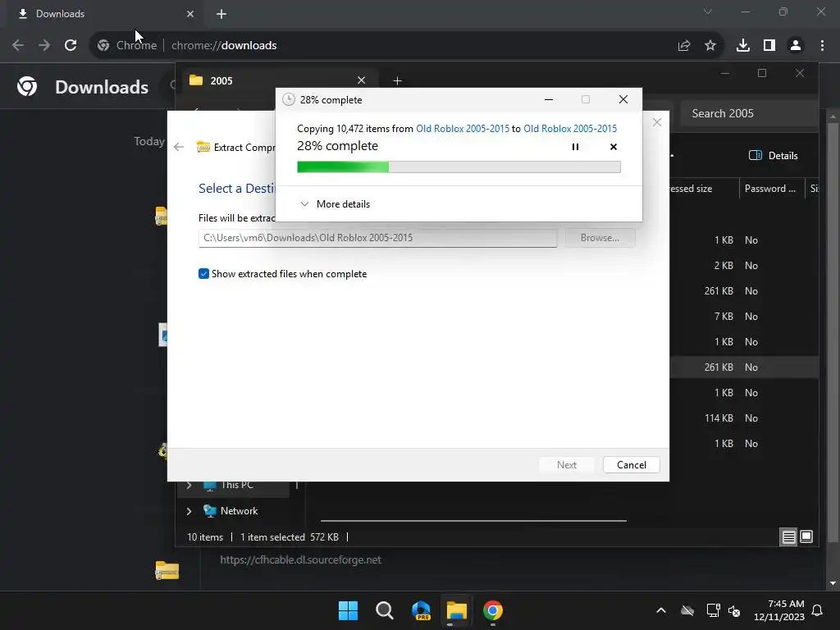Toggle the Chrome side panel
The height and width of the screenshot is (630, 840).
pyautogui.click(x=769, y=46)
